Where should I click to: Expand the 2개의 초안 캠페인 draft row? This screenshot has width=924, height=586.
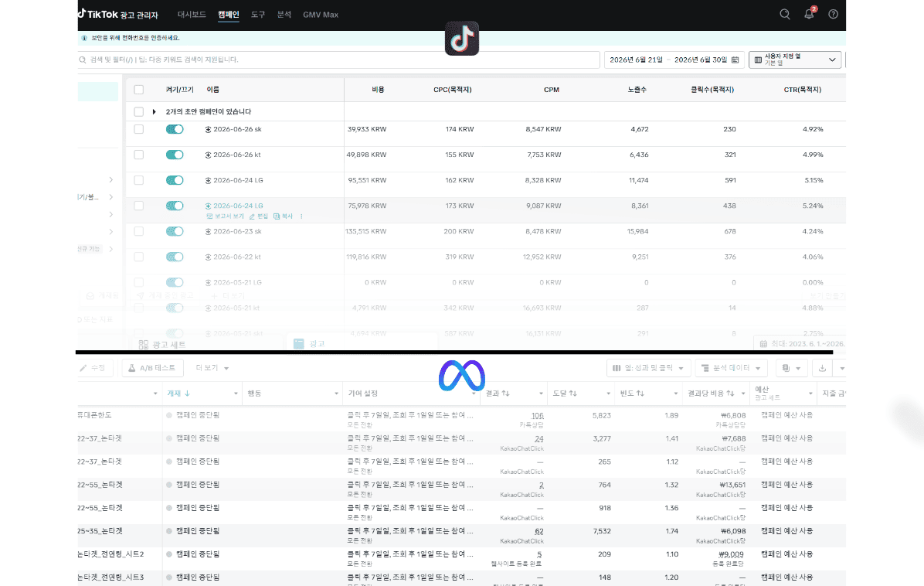click(x=154, y=111)
